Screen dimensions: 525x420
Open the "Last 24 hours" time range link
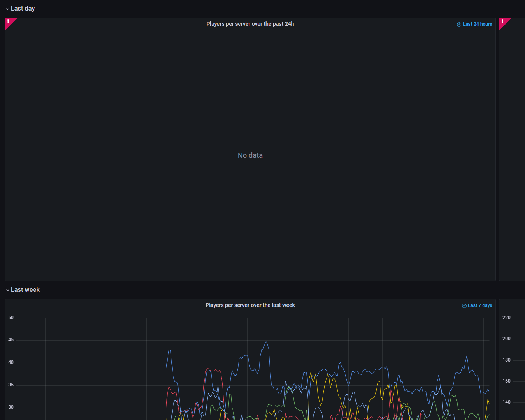(x=477, y=24)
